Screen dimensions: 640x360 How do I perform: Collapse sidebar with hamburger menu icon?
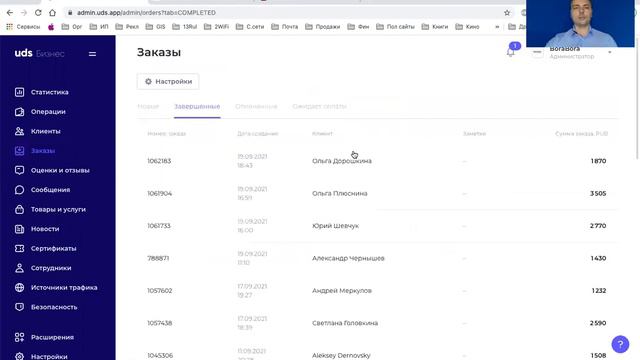[x=92, y=53]
